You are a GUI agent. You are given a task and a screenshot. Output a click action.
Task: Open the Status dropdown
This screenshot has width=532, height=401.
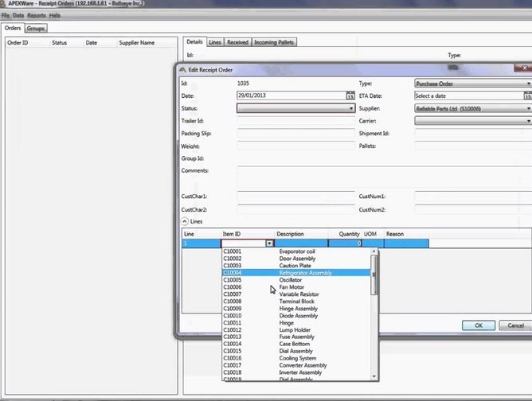[x=295, y=108]
